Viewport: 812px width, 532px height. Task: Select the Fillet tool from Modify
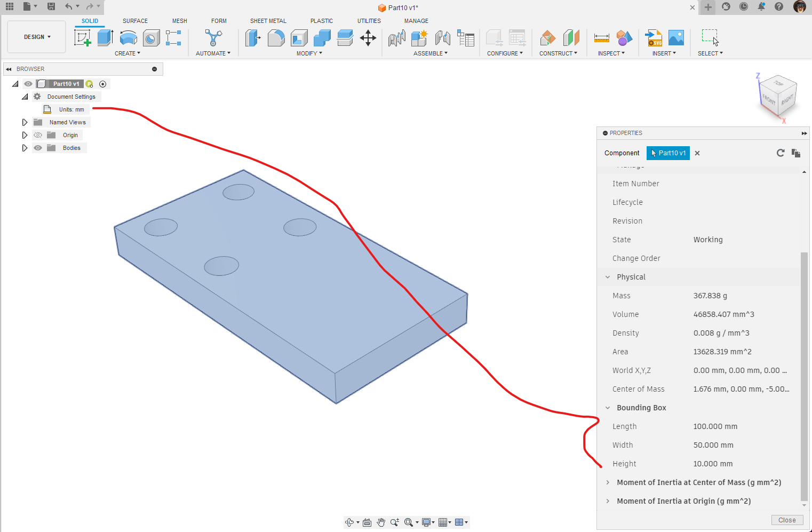coord(276,38)
